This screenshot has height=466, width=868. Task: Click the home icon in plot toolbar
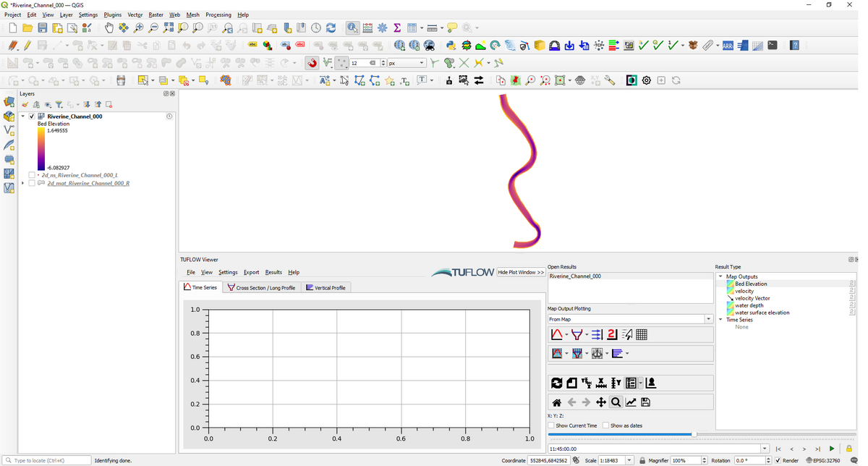[556, 402]
